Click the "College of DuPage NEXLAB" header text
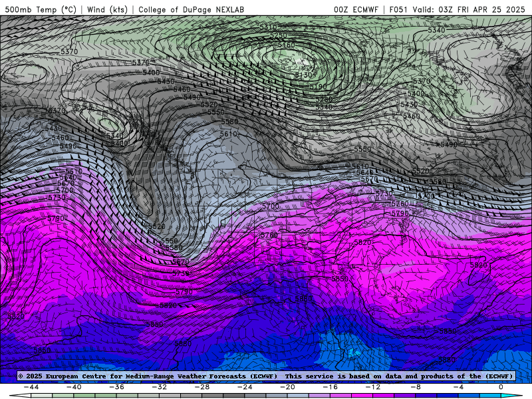 191,9
